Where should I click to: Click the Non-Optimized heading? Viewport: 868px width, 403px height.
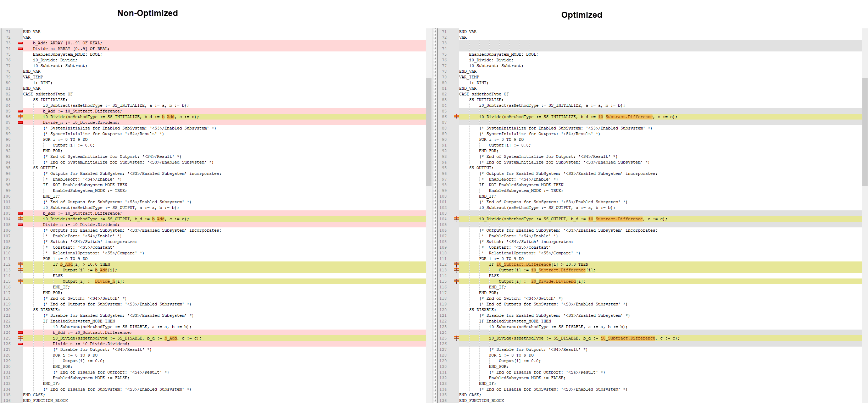pyautogui.click(x=148, y=13)
